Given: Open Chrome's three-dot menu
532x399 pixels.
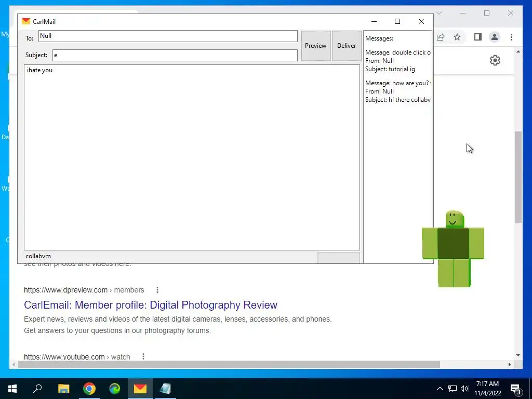Looking at the screenshot, I should coord(511,37).
